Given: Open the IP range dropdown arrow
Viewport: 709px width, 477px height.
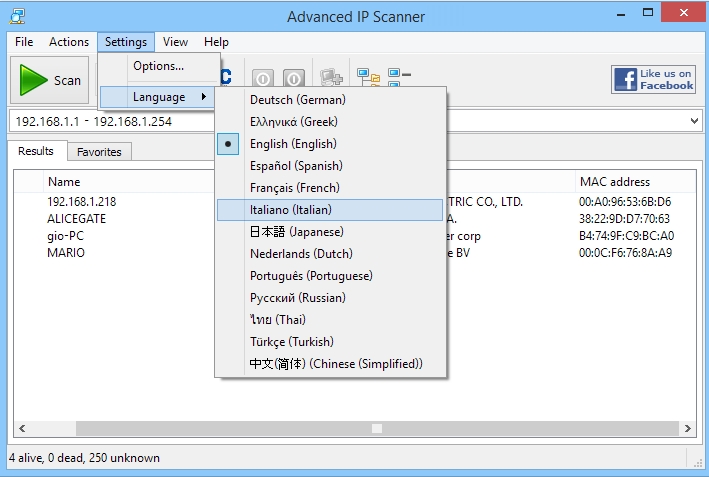Looking at the screenshot, I should [x=695, y=121].
